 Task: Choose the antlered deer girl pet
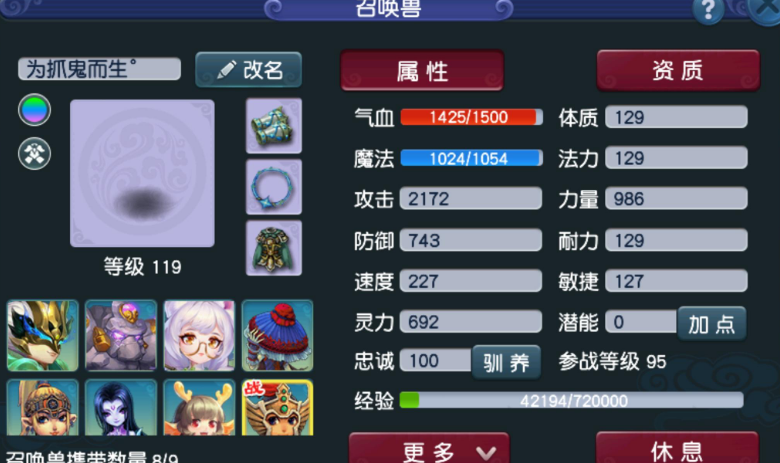coord(199,408)
